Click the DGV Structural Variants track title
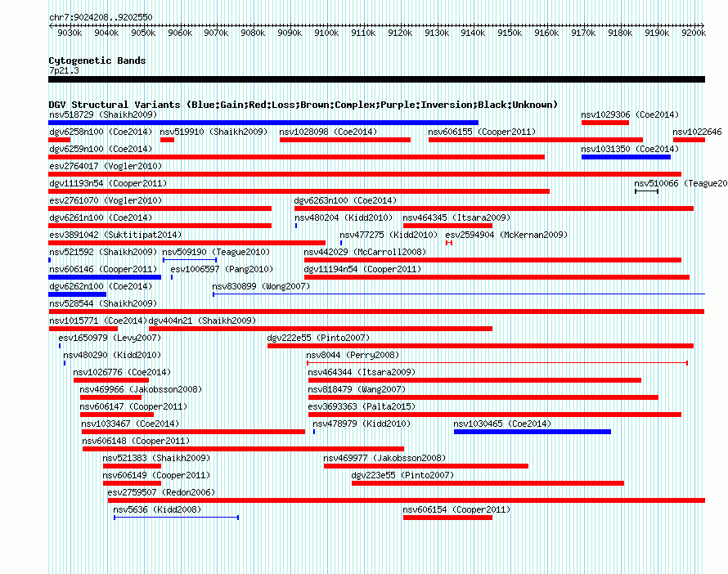728x574 pixels. click(x=303, y=105)
